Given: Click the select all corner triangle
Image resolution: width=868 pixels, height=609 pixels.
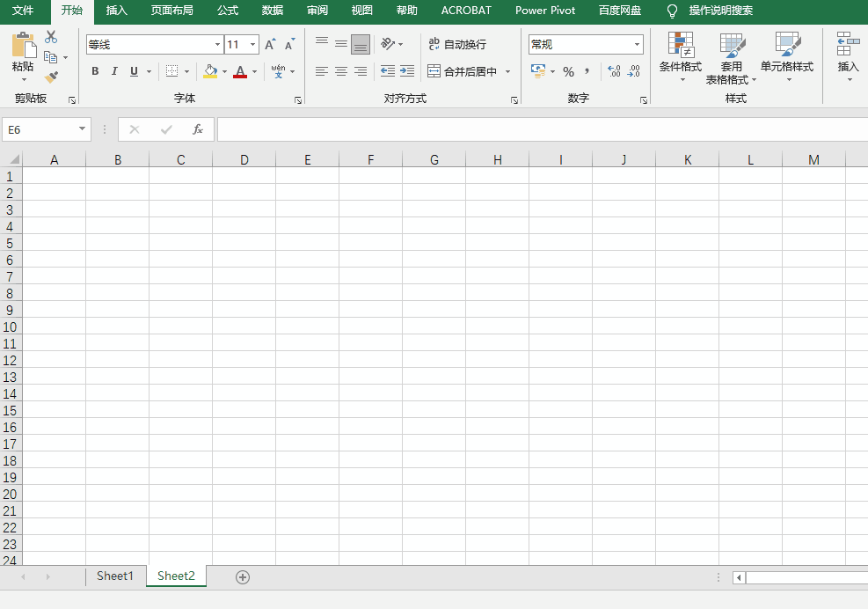Looking at the screenshot, I should [x=14, y=159].
